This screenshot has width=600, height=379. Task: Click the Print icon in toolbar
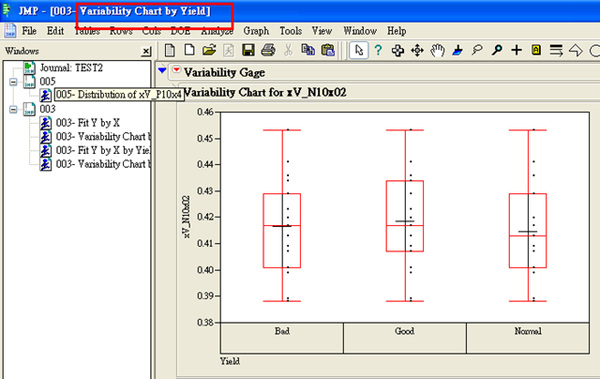coord(268,50)
